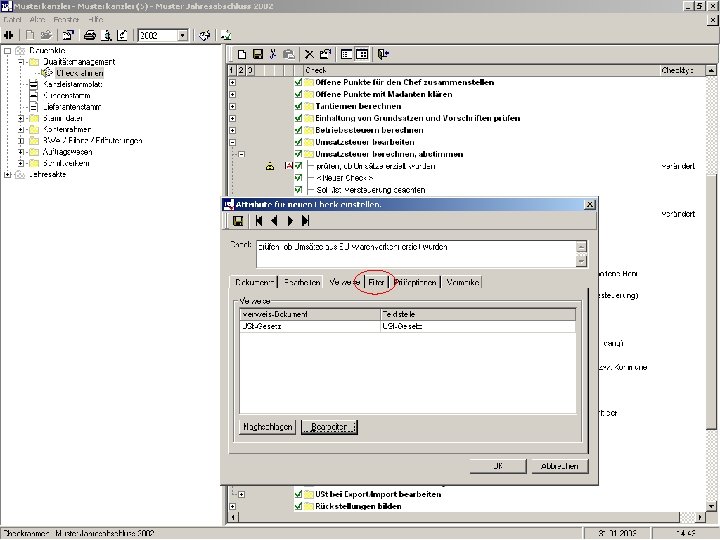Click the edit-sheet icon left of the year box

click(122, 35)
